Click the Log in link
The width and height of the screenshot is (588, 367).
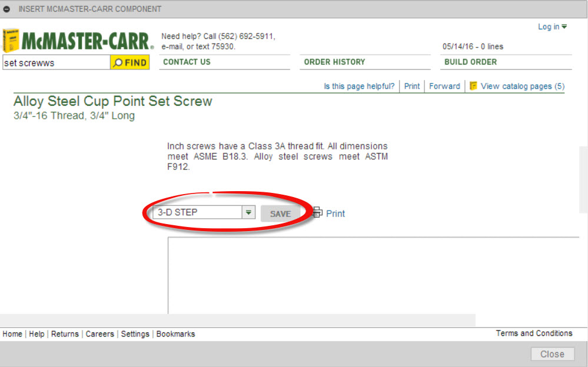coord(549,26)
